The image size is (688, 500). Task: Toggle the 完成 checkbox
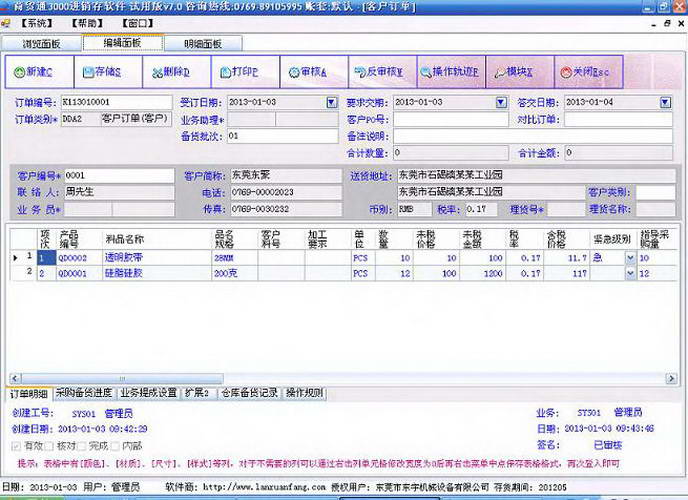click(x=81, y=445)
